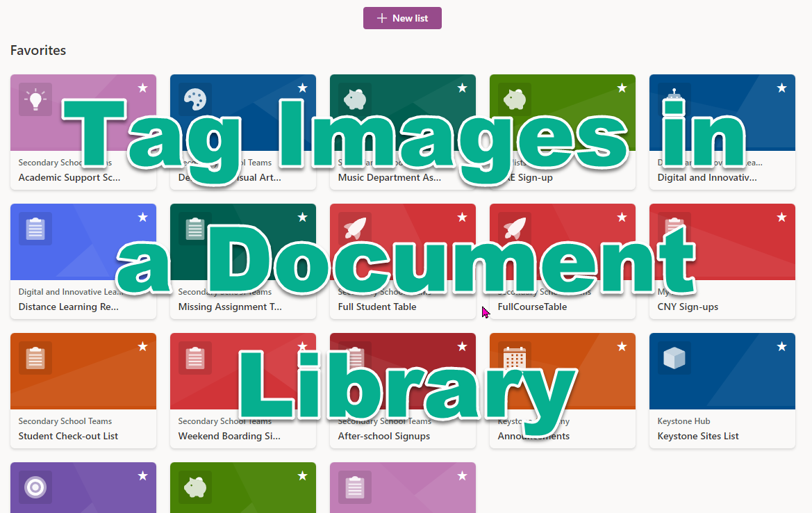
Task: Click piggy bank icon on Music Department card
Action: 355,99
